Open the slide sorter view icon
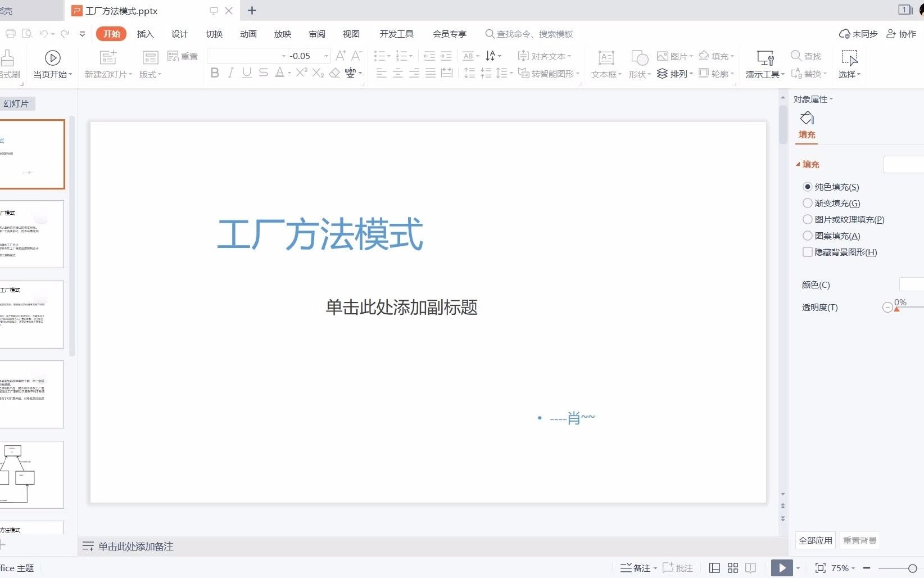The image size is (924, 578). coord(733,568)
